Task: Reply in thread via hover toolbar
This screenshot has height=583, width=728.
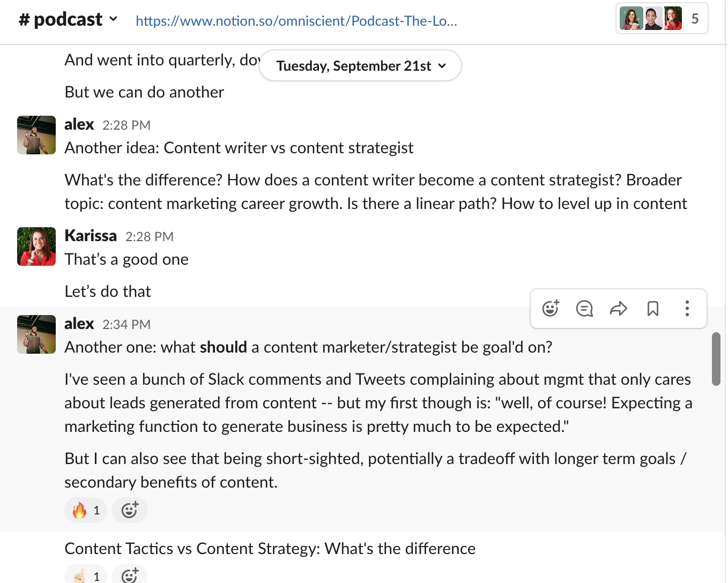Action: [584, 309]
